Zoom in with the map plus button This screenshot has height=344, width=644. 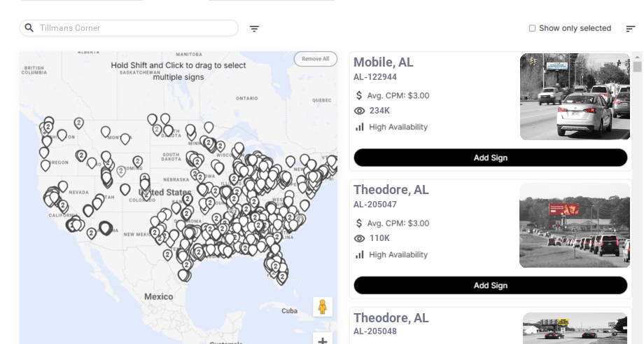(323, 340)
